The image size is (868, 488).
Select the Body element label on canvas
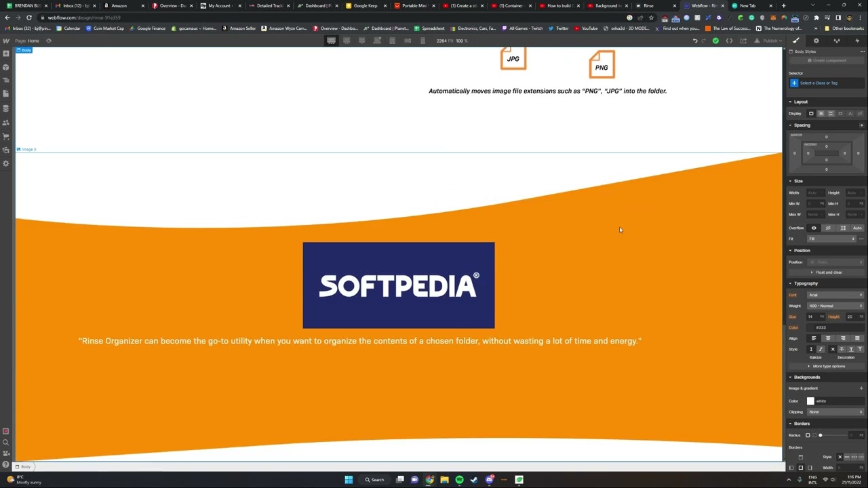pos(24,50)
